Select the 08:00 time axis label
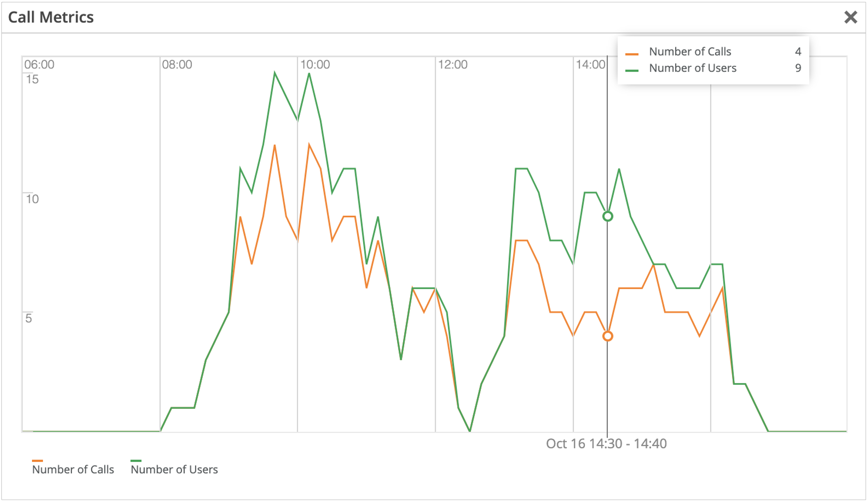The image size is (868, 502). 177,64
